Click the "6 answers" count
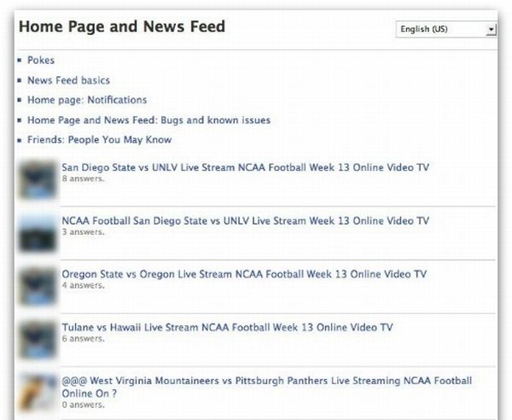The height and width of the screenshot is (420, 512). click(x=83, y=338)
